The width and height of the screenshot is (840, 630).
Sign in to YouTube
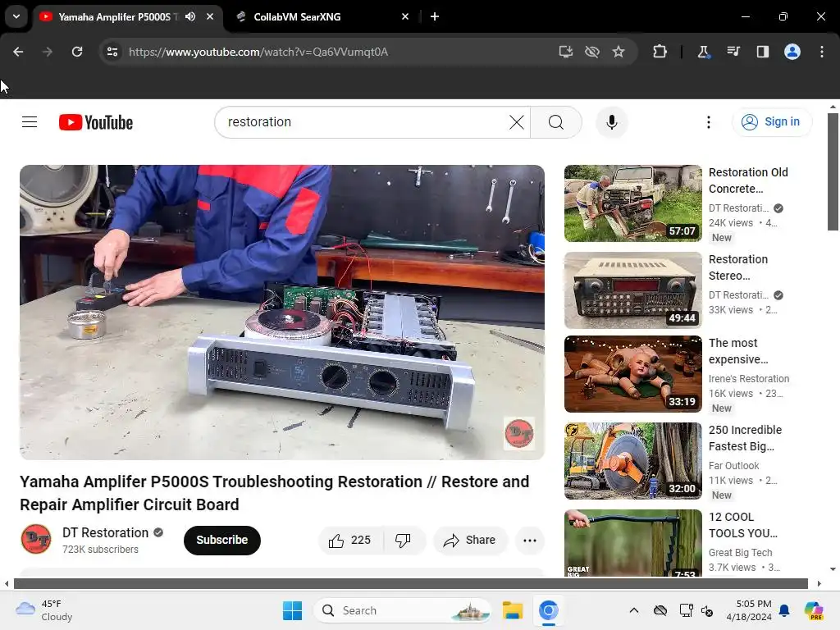click(x=771, y=122)
